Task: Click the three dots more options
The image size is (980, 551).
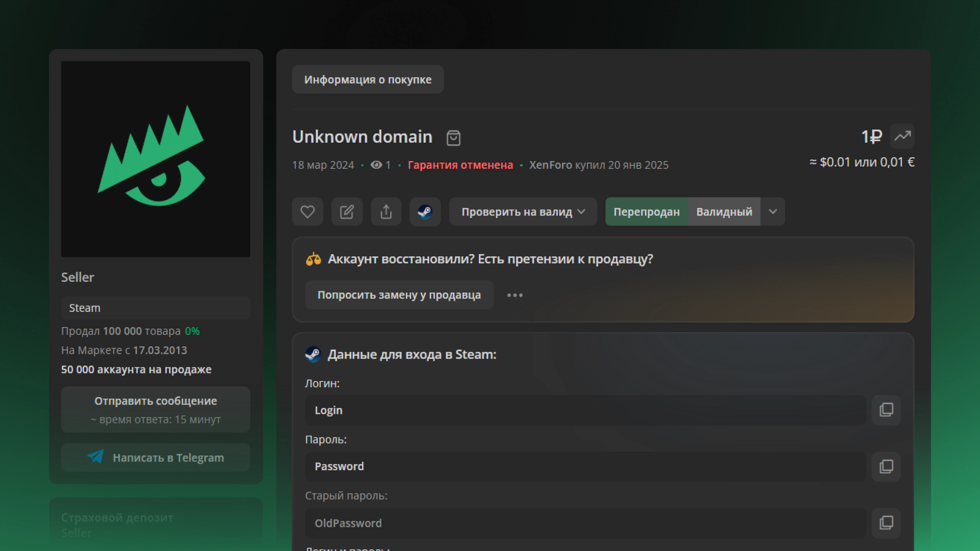Action: click(515, 295)
